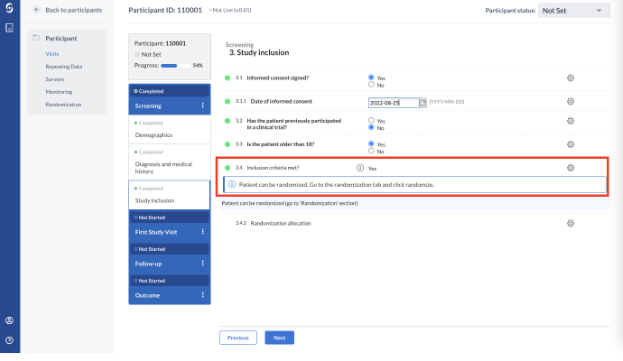Click the Previous button
The width and height of the screenshot is (623, 361).
pos(238,338)
